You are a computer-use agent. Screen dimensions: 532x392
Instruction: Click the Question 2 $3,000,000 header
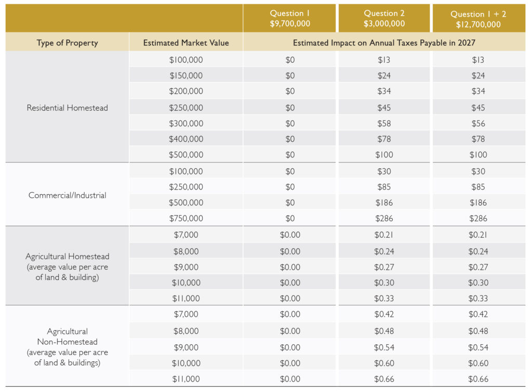coord(384,18)
